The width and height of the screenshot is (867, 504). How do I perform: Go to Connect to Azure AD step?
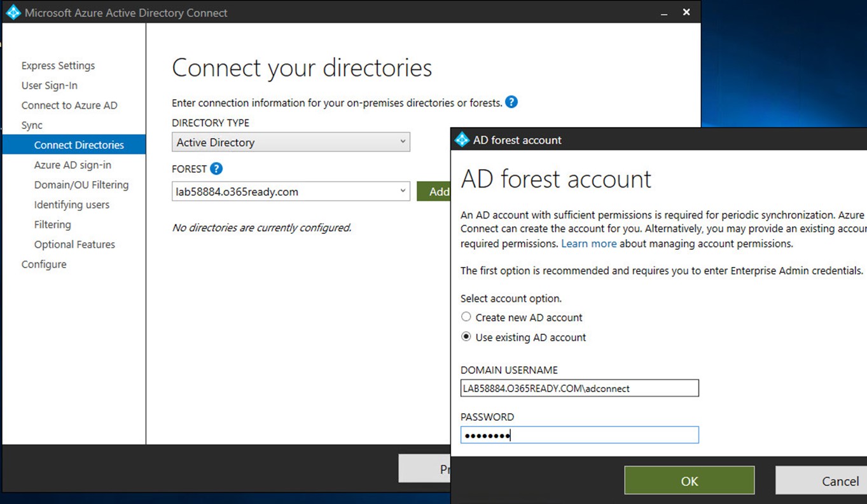(69, 106)
